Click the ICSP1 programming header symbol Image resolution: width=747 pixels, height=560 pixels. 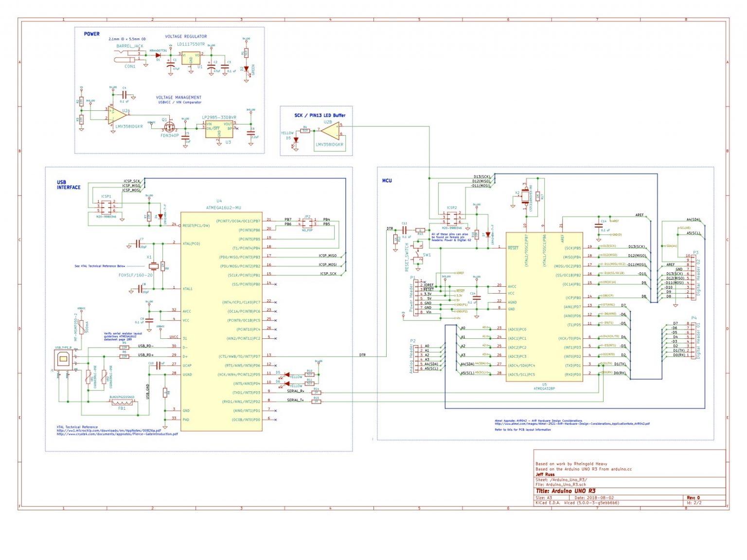(107, 208)
